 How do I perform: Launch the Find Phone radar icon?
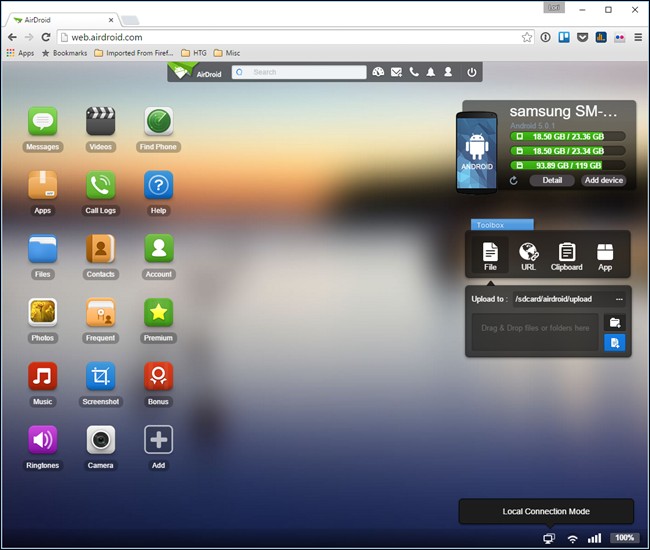click(158, 121)
